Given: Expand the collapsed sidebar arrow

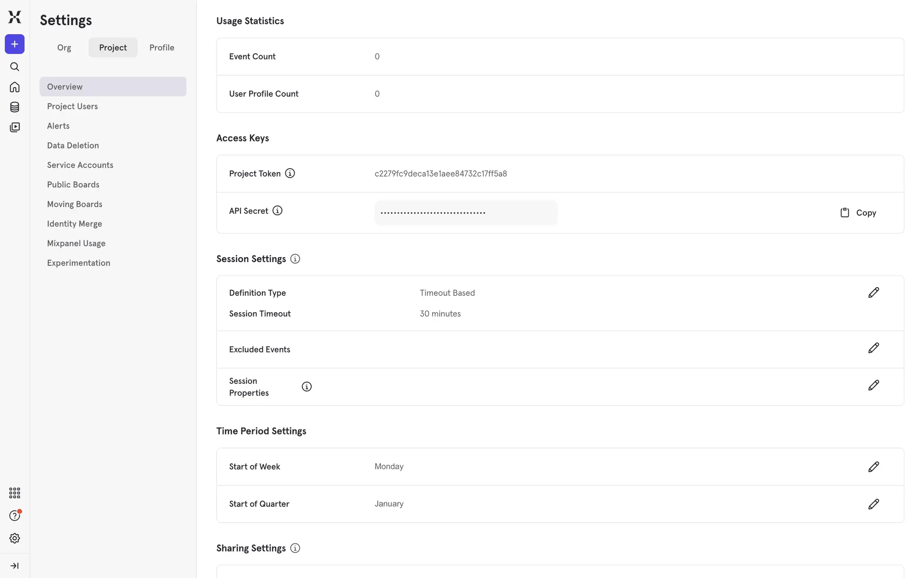Looking at the screenshot, I should [x=14, y=565].
